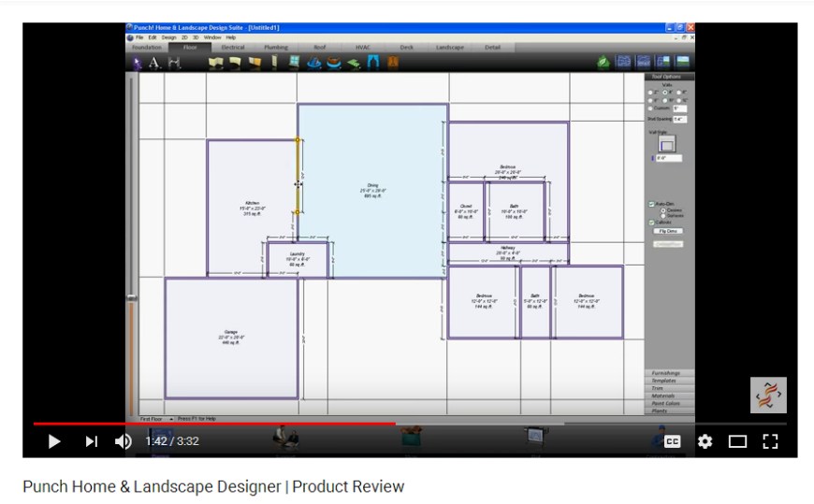Open the Design menu
This screenshot has height=504, width=814.
tap(168, 37)
